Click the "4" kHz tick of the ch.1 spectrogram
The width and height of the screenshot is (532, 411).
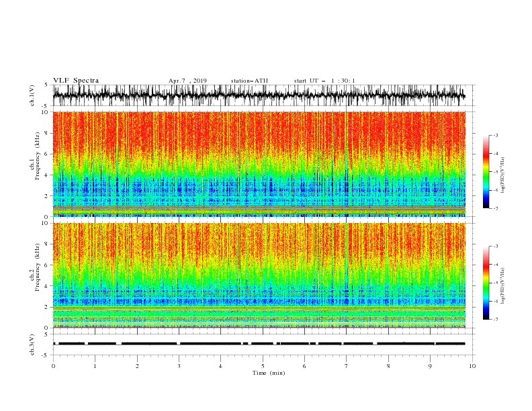pos(46,175)
